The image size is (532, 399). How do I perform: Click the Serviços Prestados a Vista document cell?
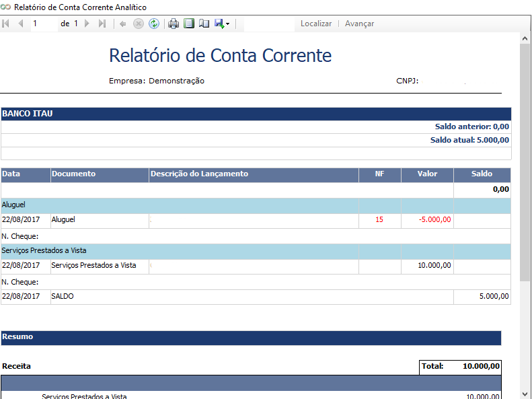click(x=100, y=266)
